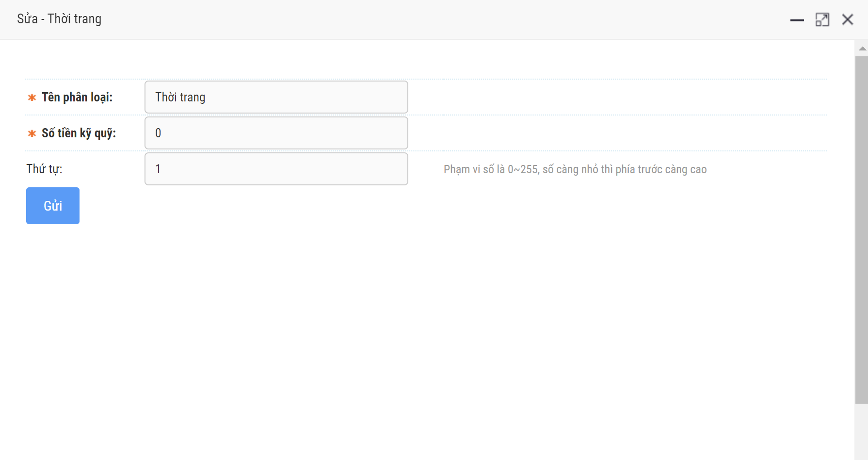Click into the Số tiền ký quỹ field
Image resolution: width=868 pixels, height=460 pixels.
[x=276, y=133]
